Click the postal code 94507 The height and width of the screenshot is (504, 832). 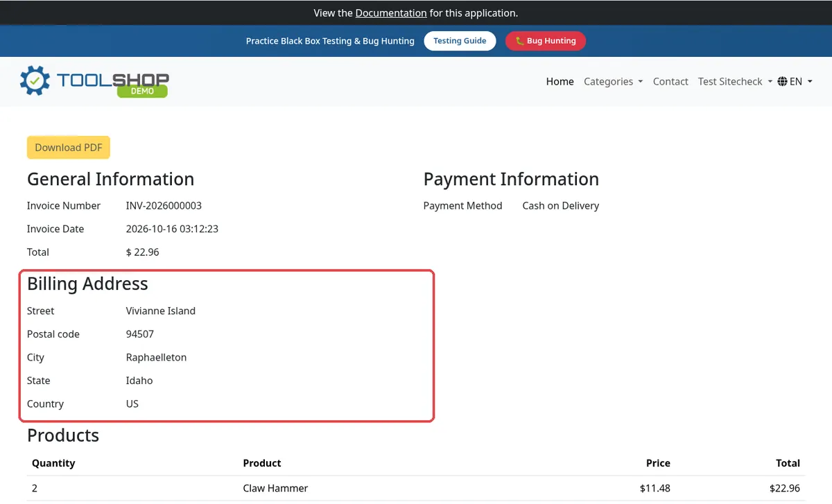(140, 334)
